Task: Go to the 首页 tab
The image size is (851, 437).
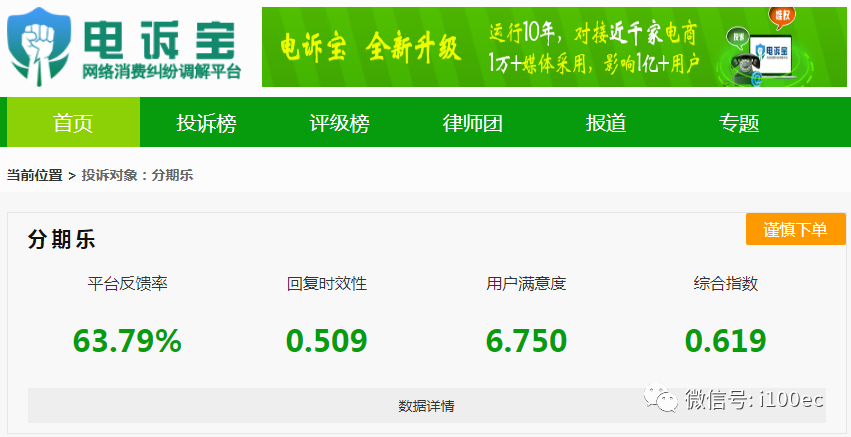Action: pos(73,123)
